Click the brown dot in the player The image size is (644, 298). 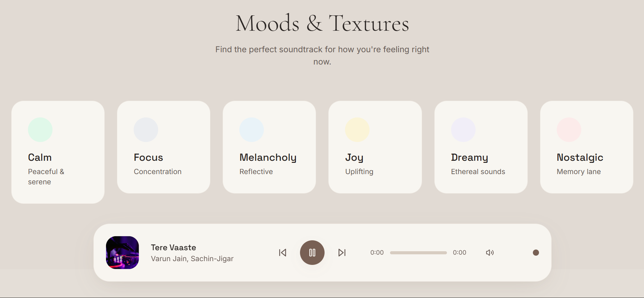coord(536,253)
